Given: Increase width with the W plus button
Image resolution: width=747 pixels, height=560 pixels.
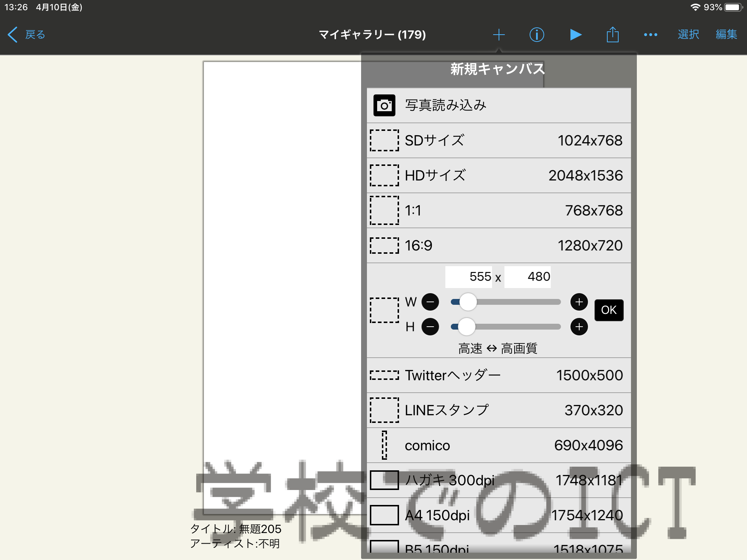Looking at the screenshot, I should pyautogui.click(x=579, y=302).
